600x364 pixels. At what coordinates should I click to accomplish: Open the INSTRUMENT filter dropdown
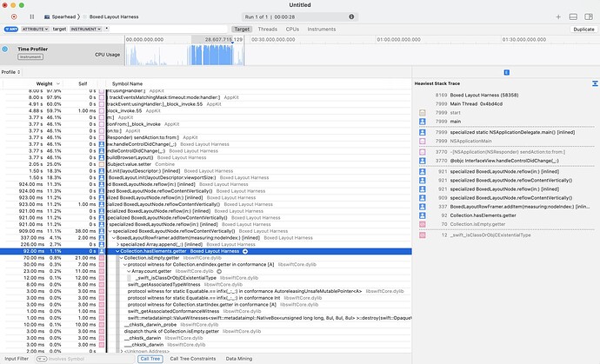point(86,29)
